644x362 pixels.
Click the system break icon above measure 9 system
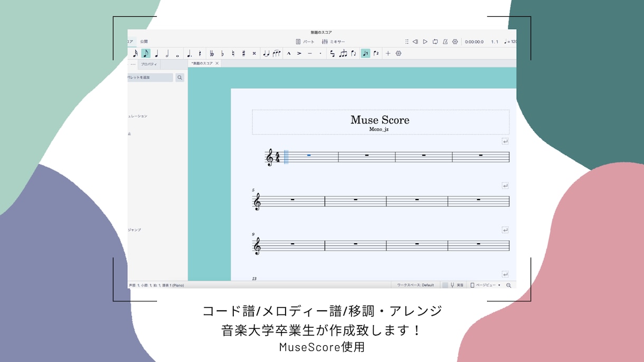[x=505, y=230]
